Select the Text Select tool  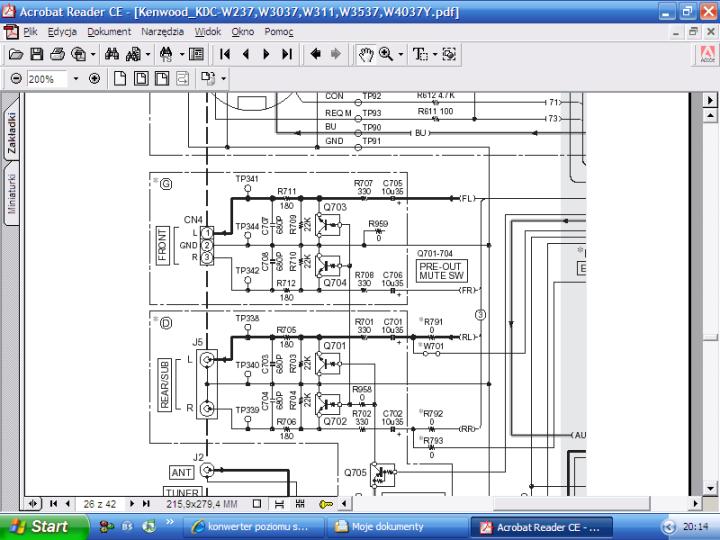(x=420, y=55)
